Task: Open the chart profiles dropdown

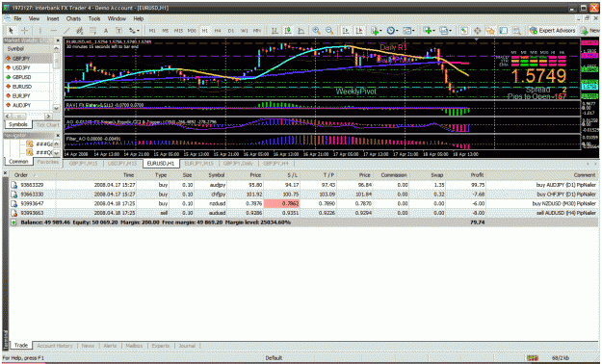Action: (445, 31)
